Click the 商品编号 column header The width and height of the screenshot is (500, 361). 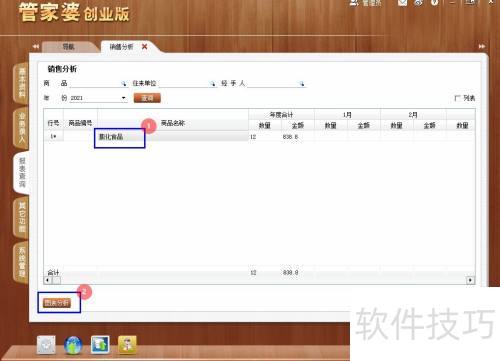click(x=80, y=123)
